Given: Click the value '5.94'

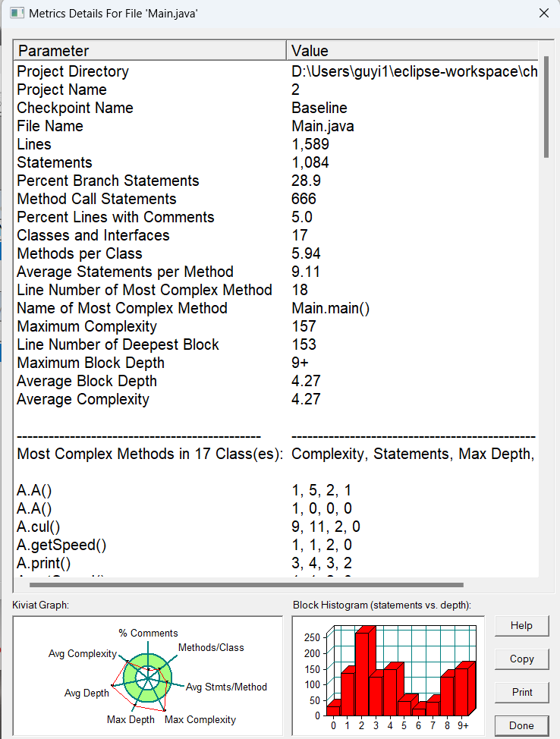Looking at the screenshot, I should tap(306, 253).
